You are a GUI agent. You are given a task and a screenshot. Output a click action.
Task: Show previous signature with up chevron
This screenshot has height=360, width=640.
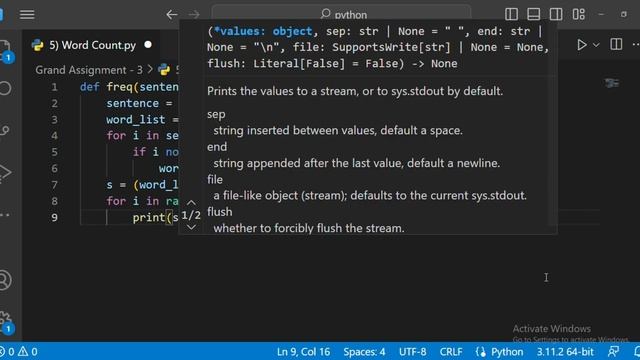pyautogui.click(x=191, y=202)
